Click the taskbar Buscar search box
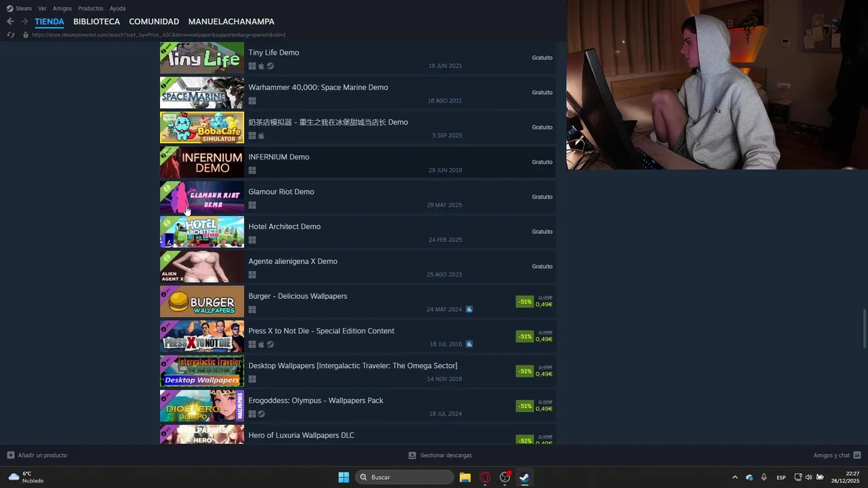The image size is (868, 488). coord(404,477)
